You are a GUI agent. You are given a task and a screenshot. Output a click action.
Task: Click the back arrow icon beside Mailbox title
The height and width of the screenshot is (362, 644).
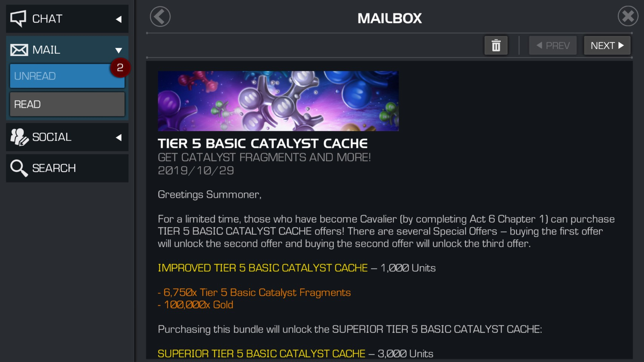[x=160, y=17]
